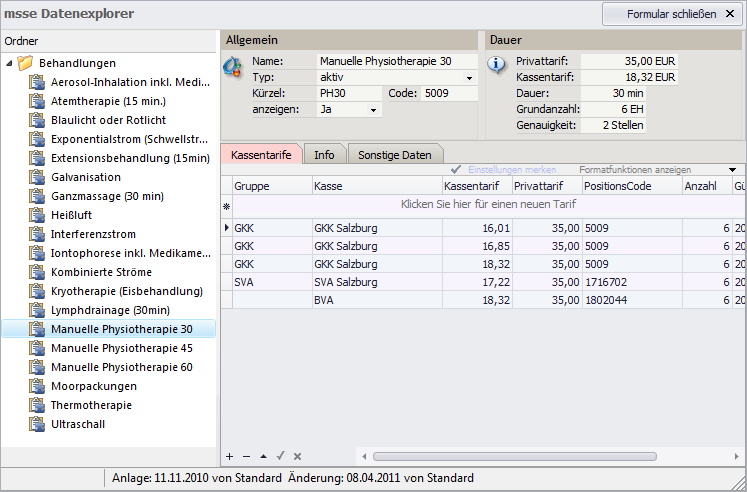
Task: Click the Extensionsbehandlung (15min) item icon
Action: (37, 158)
